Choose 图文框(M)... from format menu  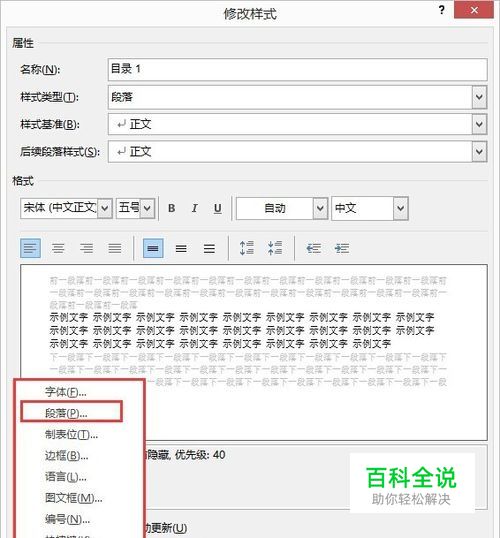click(73, 498)
